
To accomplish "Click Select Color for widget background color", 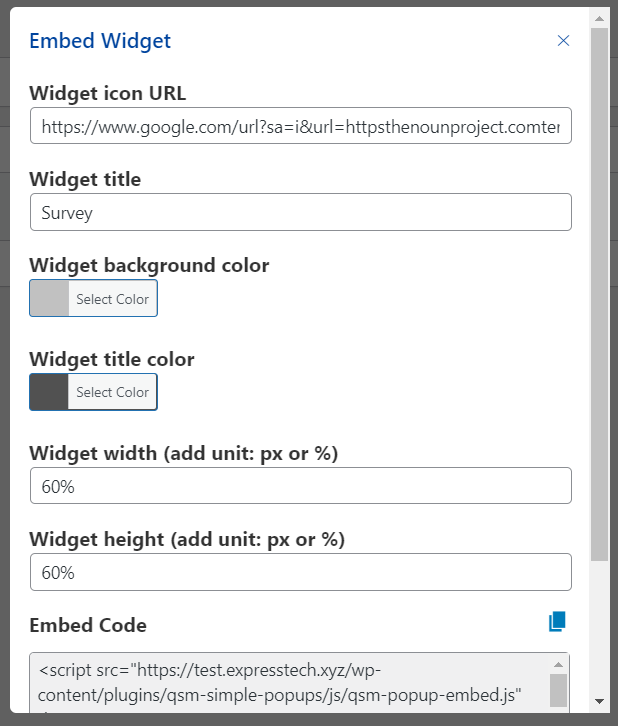I will pos(112,299).
